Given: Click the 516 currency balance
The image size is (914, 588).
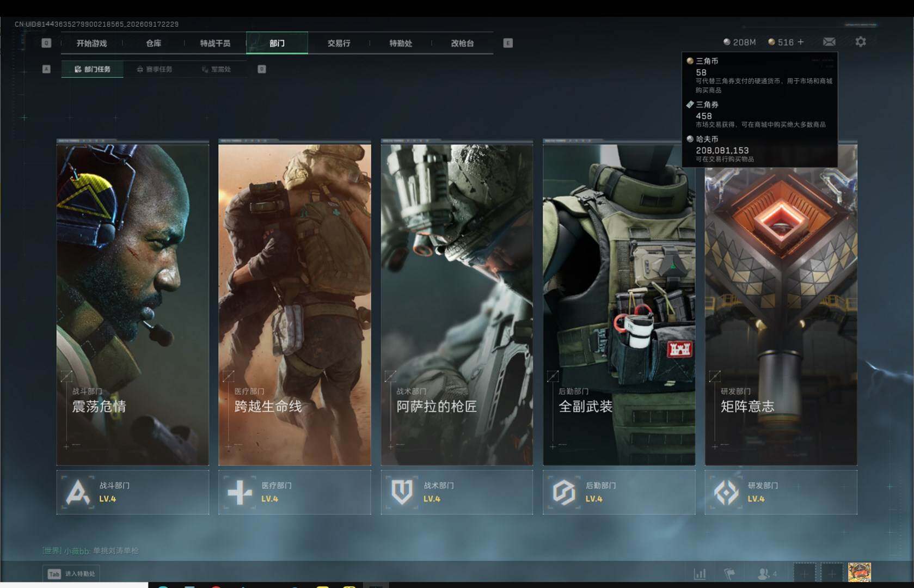Looking at the screenshot, I should coord(786,42).
